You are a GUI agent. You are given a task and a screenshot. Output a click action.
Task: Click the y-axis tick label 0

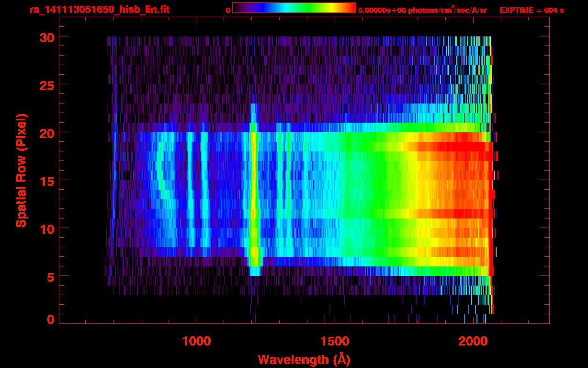click(50, 319)
